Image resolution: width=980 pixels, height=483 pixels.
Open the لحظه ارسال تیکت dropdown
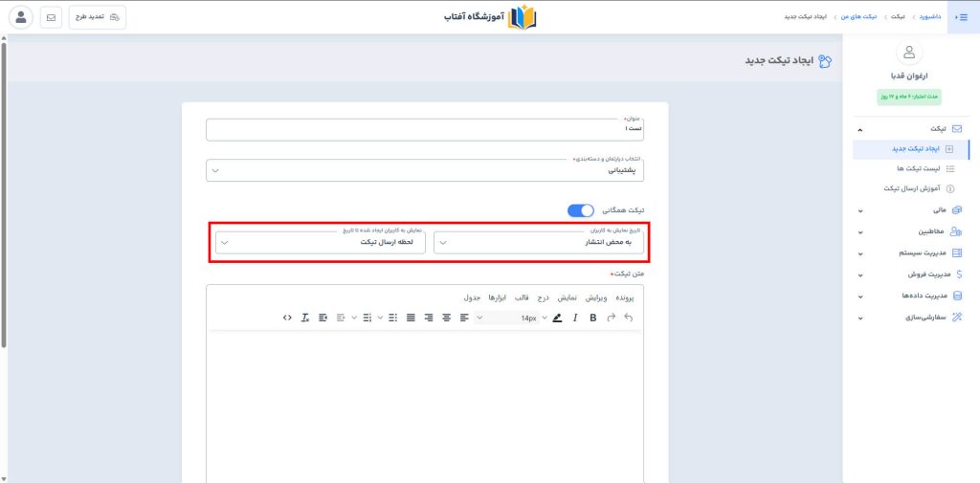(320, 243)
